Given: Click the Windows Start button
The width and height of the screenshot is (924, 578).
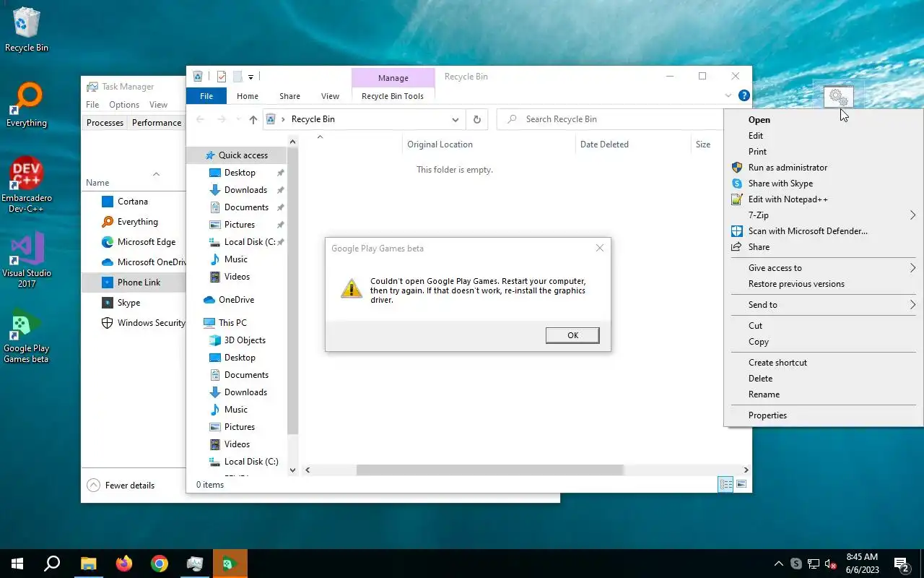Looking at the screenshot, I should tap(17, 564).
